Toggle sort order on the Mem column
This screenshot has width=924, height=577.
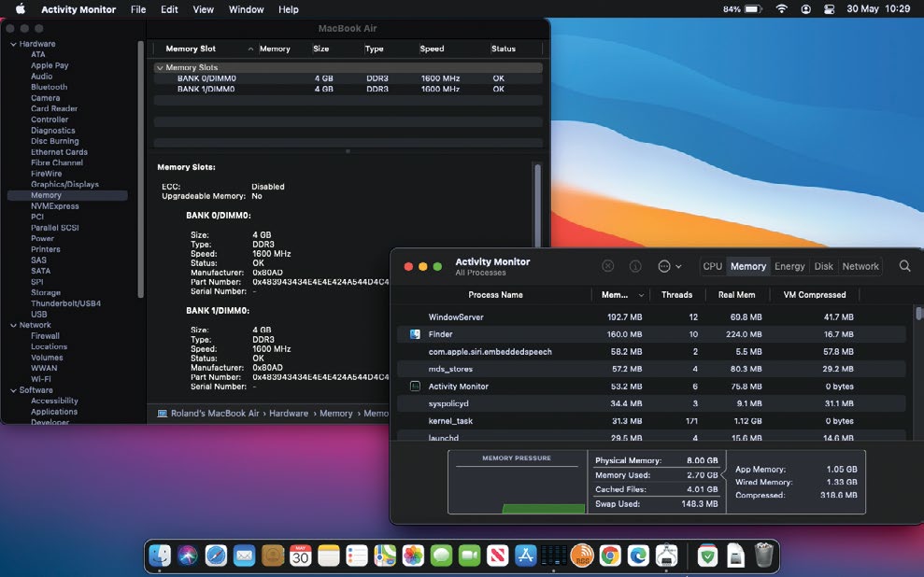(620, 294)
